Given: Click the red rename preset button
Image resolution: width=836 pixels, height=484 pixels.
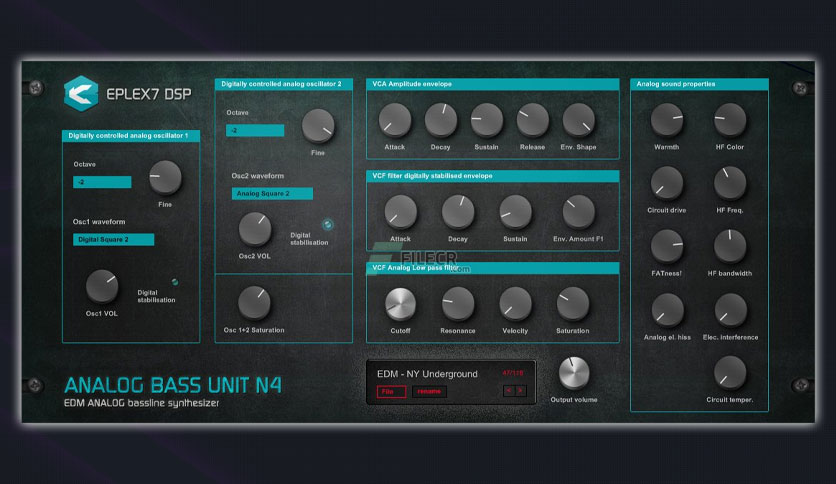Looking at the screenshot, I should coord(429,392).
